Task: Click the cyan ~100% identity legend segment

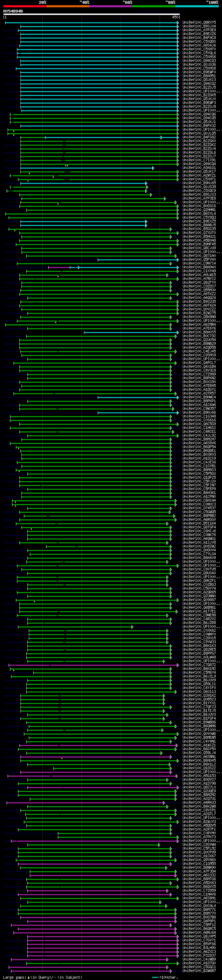Action: (197, 6)
